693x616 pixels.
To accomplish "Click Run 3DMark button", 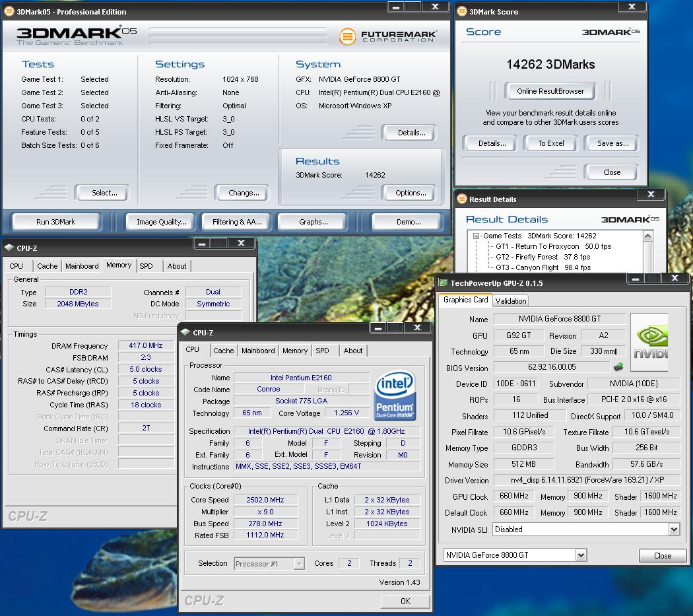I will 55,222.
